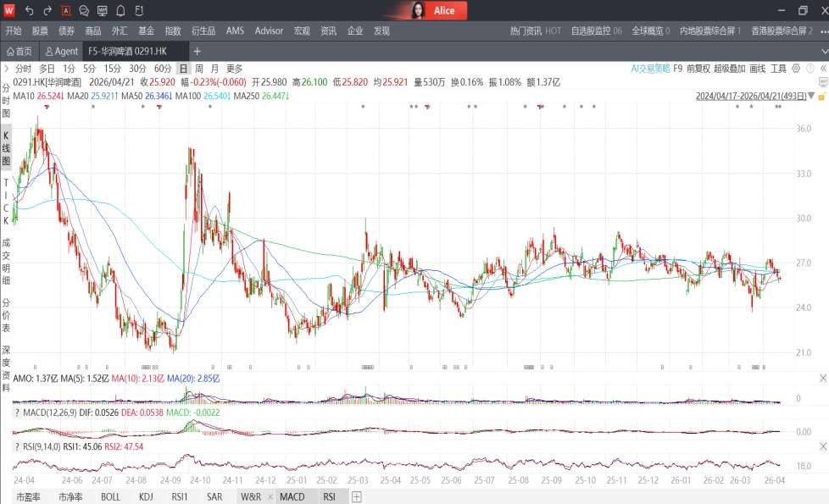Close the MACD indicator panel
829x504 pixels.
point(823,411)
